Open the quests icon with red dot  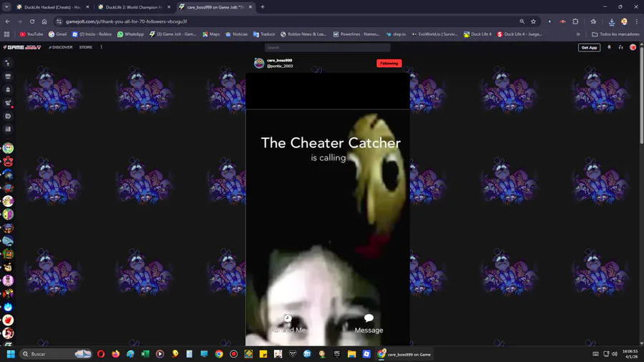click(8, 103)
